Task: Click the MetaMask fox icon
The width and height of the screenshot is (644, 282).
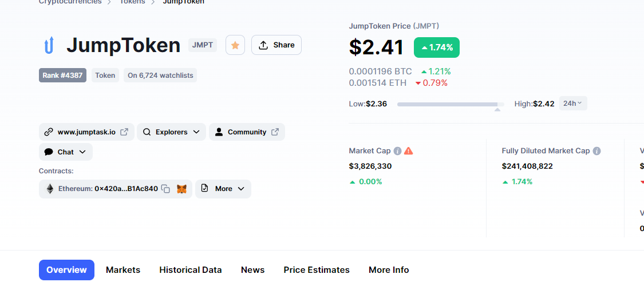Action: (x=181, y=189)
